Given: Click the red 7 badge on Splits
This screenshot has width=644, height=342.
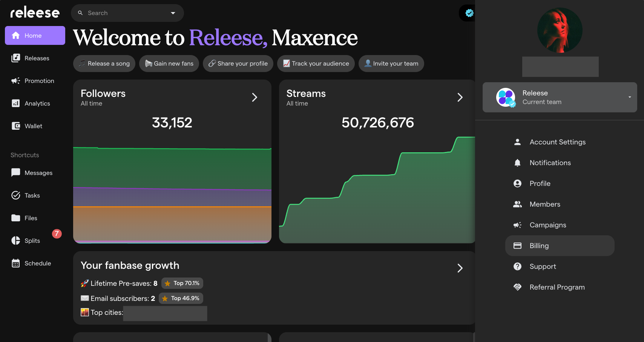Looking at the screenshot, I should (x=57, y=234).
